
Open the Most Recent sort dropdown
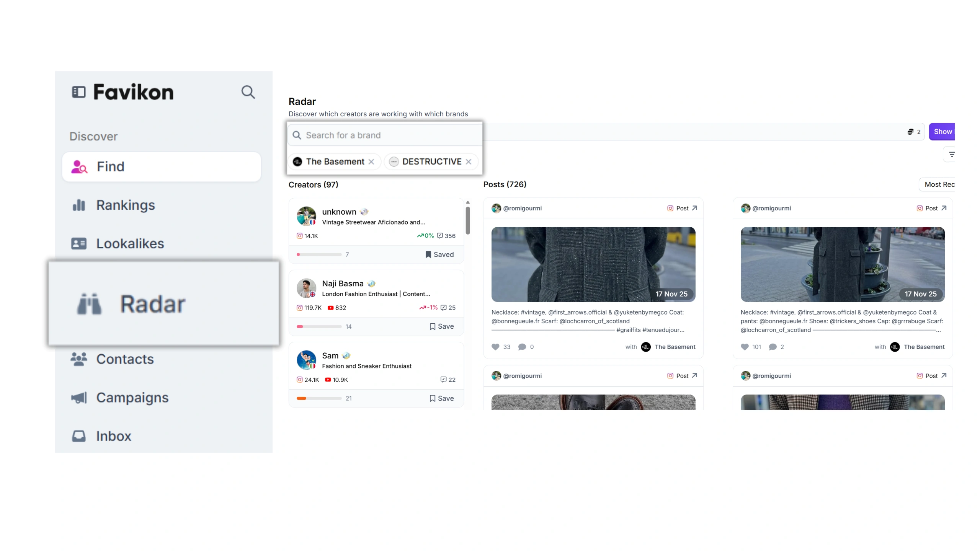pos(939,184)
